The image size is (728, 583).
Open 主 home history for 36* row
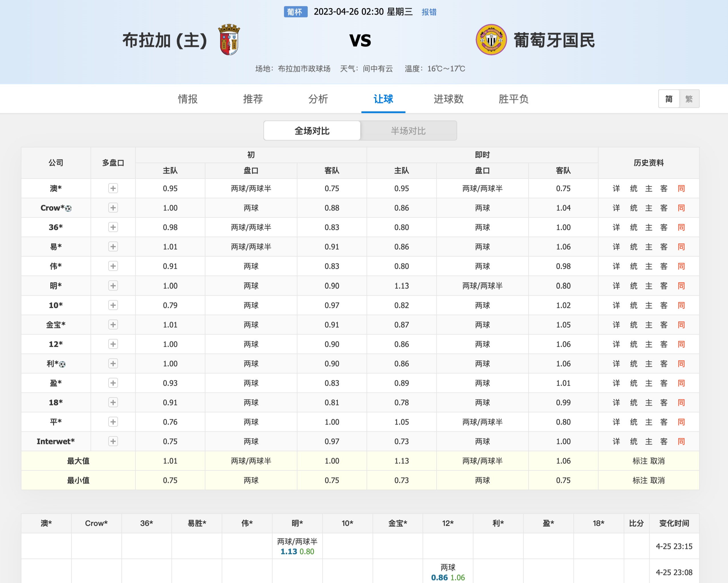[649, 227]
